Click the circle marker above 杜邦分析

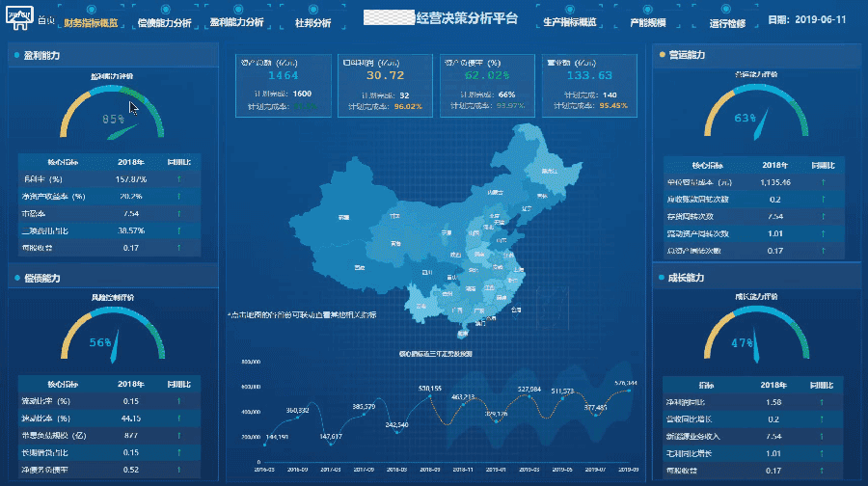click(313, 10)
